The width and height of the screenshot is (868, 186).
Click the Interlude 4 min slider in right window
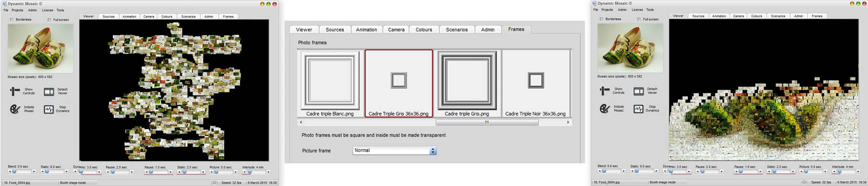point(846,171)
